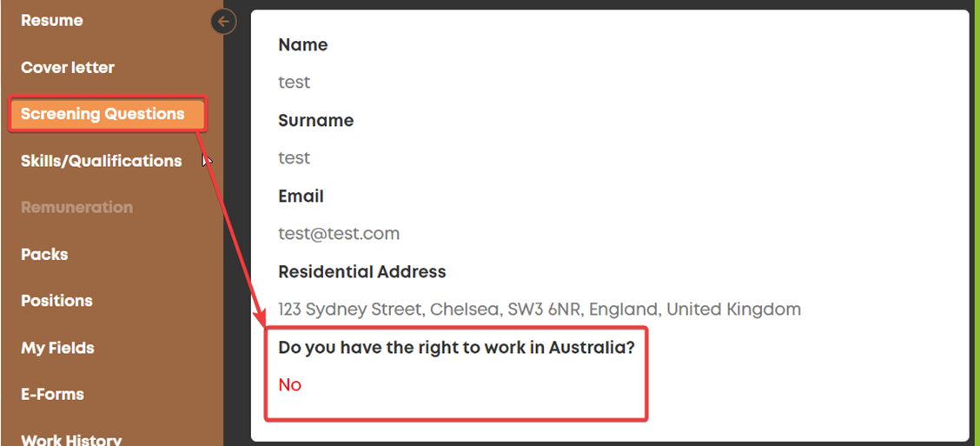Go to Cover letter in the sidebar
Screen dimensions: 980x446
pyautogui.click(x=68, y=68)
